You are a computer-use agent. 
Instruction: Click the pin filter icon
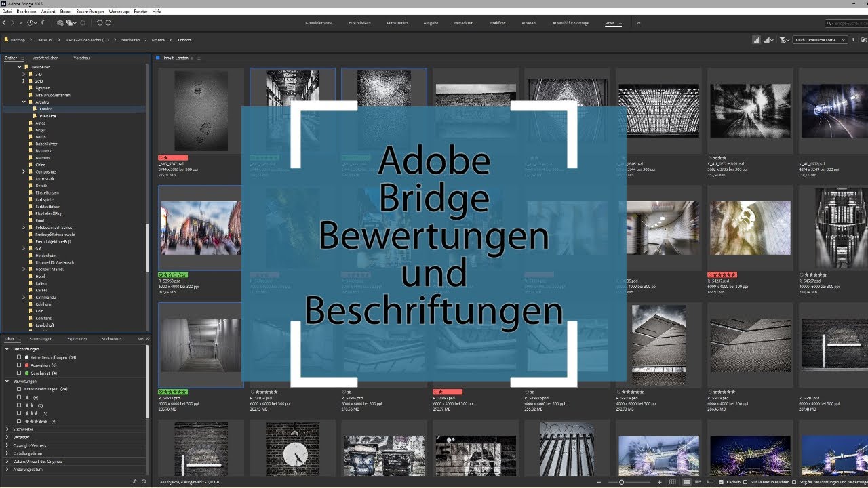coord(134,481)
